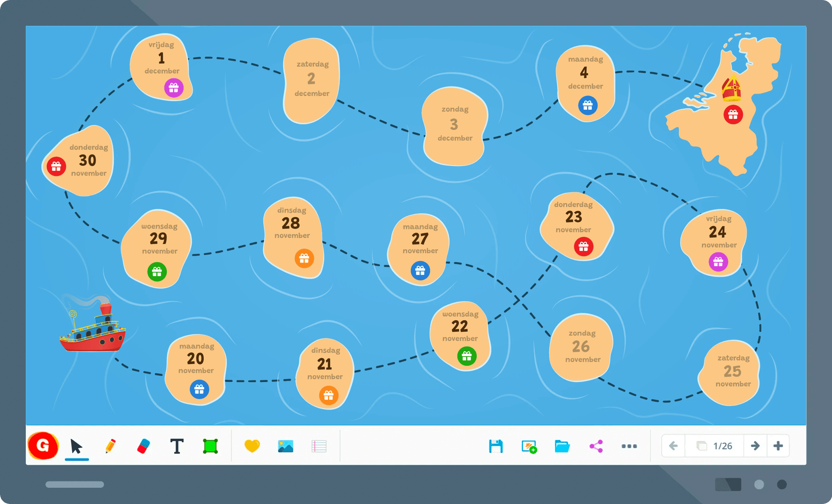Click the red mitre on the map
The height and width of the screenshot is (504, 832).
click(731, 88)
